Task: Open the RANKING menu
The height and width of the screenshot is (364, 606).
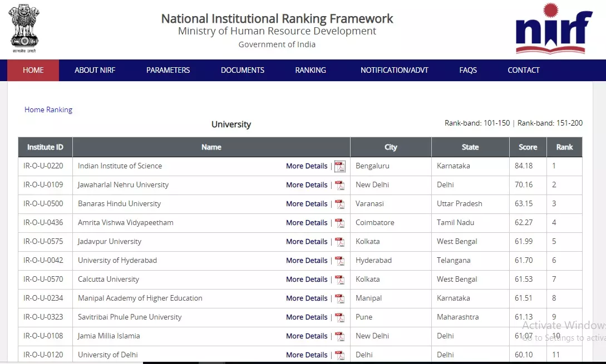Action: [311, 70]
